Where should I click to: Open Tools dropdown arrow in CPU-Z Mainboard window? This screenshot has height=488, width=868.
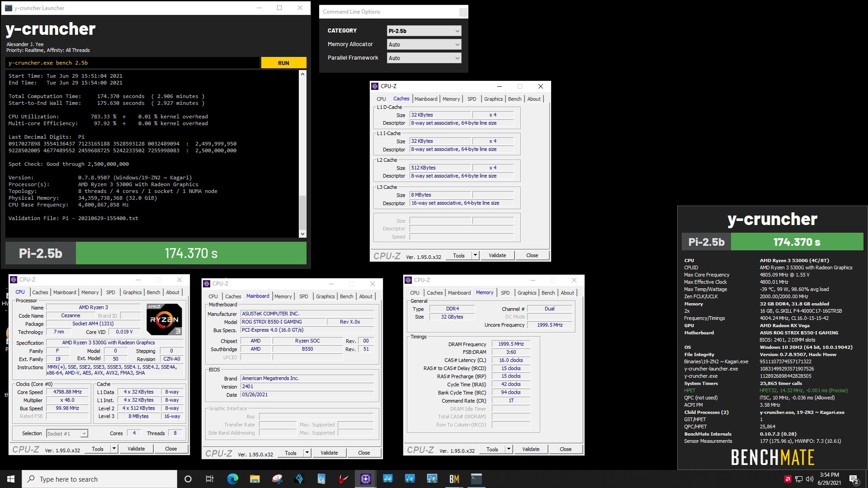[307, 453]
